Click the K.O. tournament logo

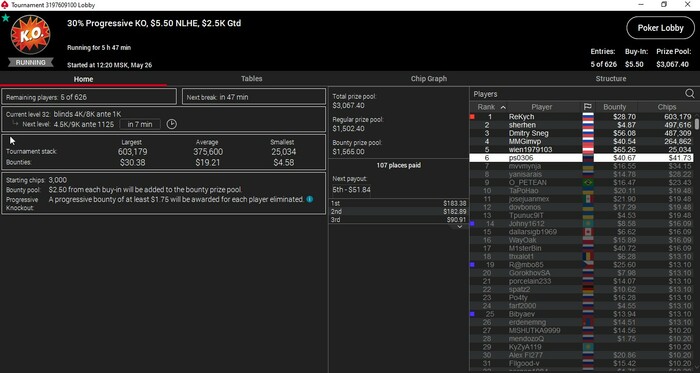(30, 35)
